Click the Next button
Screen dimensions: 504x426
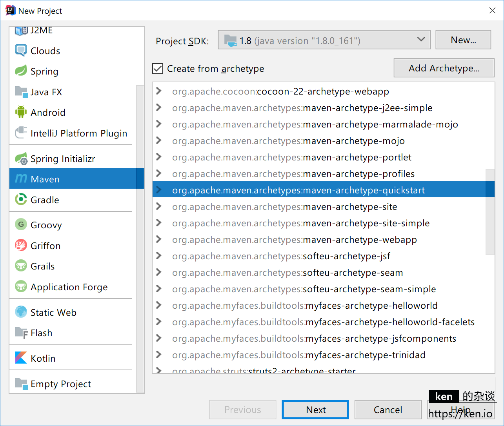[x=315, y=410]
